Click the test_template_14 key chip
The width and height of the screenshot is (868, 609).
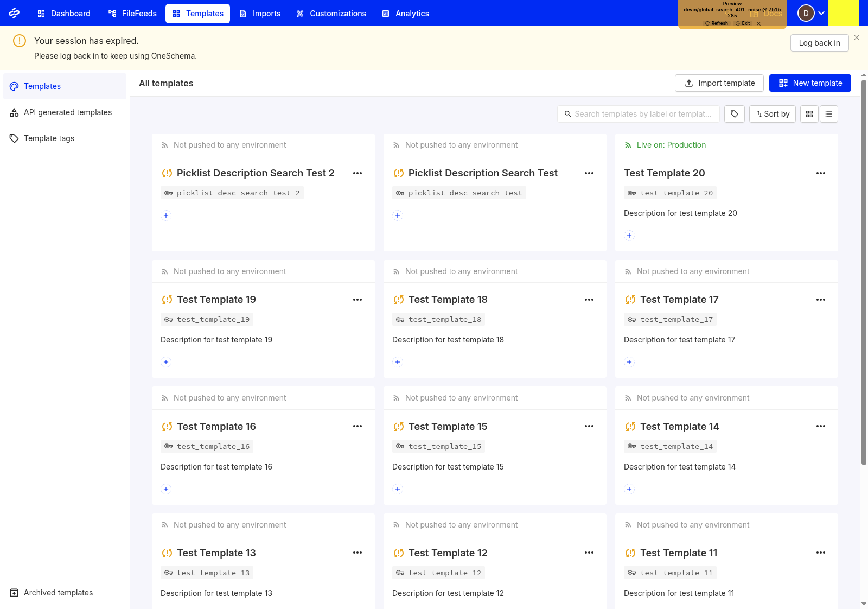coord(671,447)
